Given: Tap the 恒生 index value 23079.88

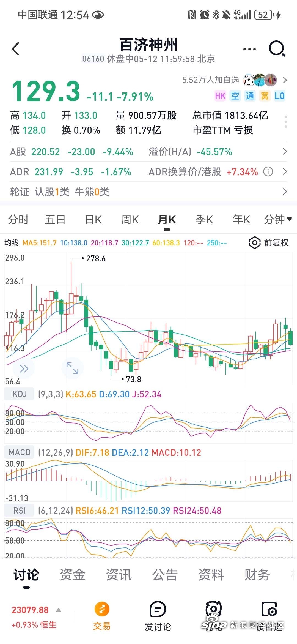Looking at the screenshot, I should point(30,610).
